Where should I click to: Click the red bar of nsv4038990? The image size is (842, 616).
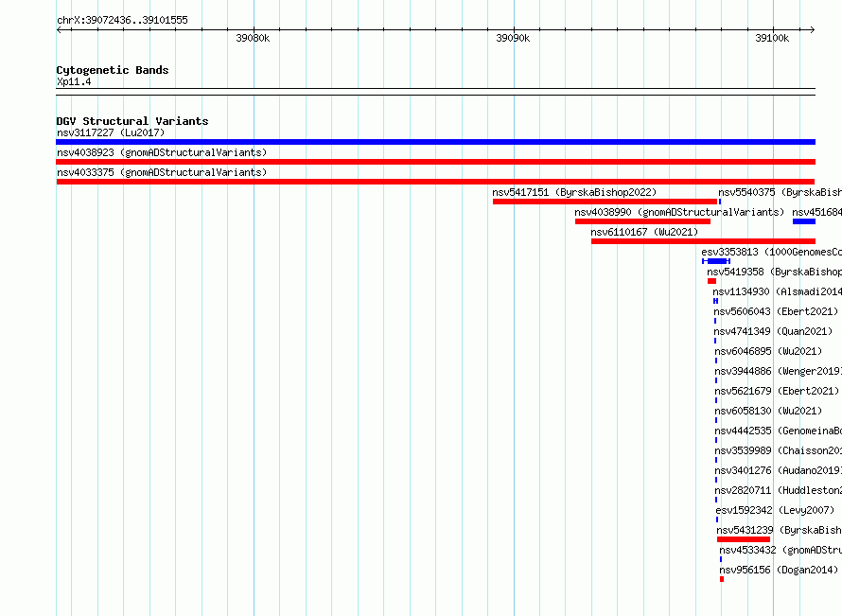pos(642,221)
